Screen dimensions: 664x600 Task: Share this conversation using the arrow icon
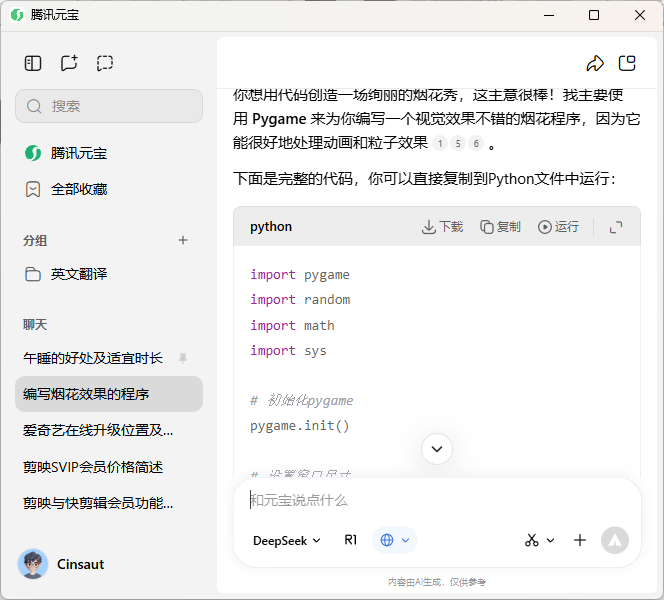[595, 64]
